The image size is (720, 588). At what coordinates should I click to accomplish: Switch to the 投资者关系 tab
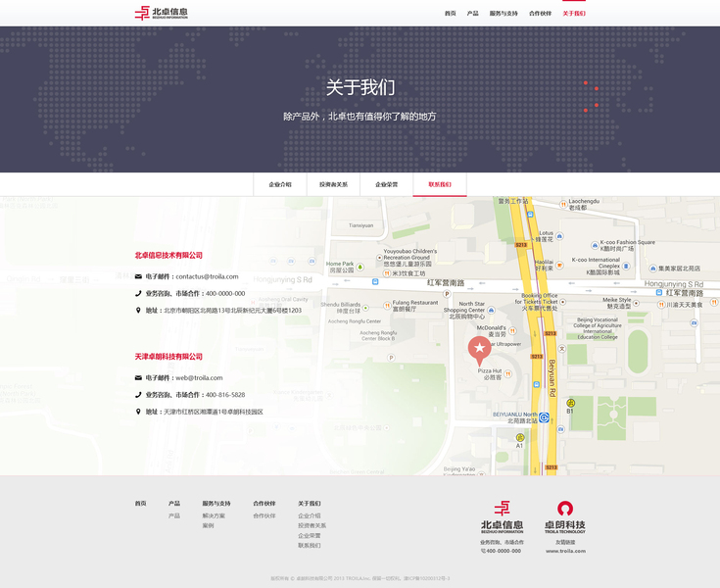333,184
